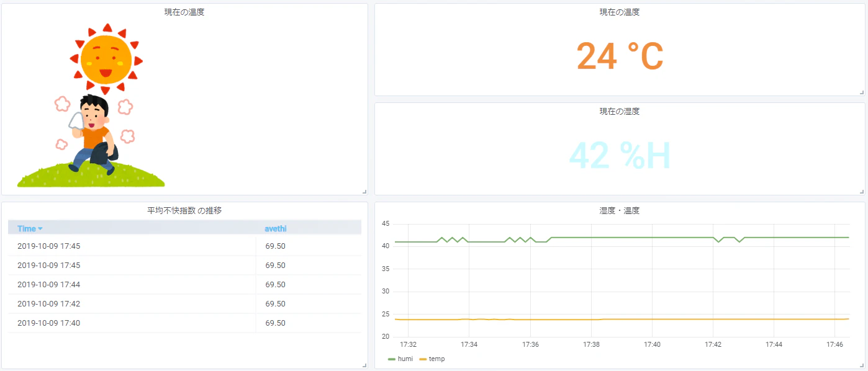Toggle the humi series in legend
The image size is (868, 371).
click(400, 359)
